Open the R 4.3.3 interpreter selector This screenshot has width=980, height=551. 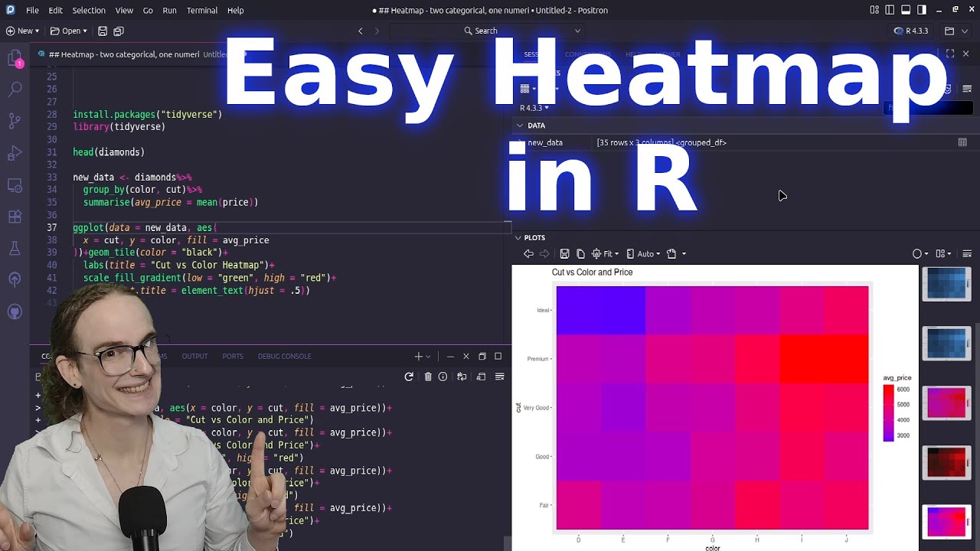click(x=910, y=31)
